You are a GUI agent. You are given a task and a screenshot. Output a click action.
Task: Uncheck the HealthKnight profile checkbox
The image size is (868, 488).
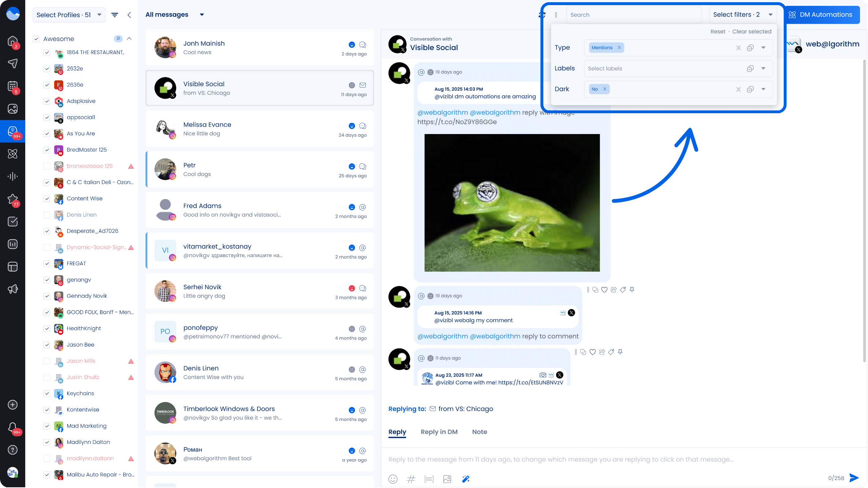[x=47, y=329]
